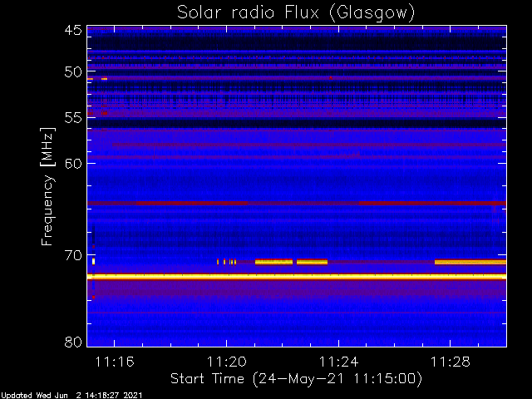Click the 11:16 time tick label
Image resolution: width=532 pixels, height=399 pixels.
115,362
